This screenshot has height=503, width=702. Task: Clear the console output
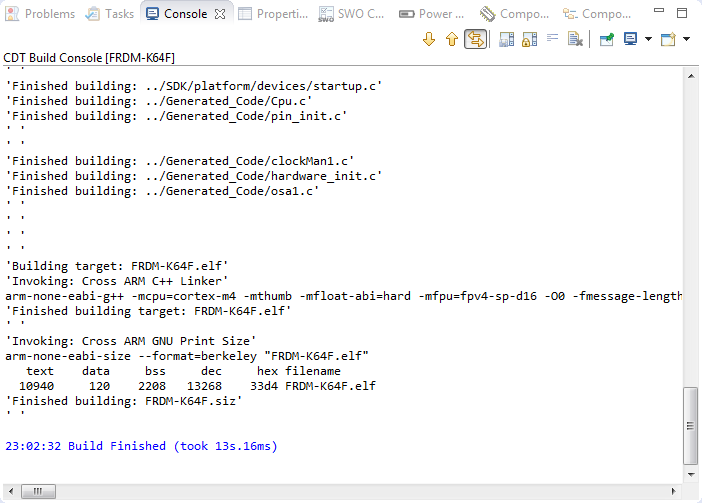(576, 39)
